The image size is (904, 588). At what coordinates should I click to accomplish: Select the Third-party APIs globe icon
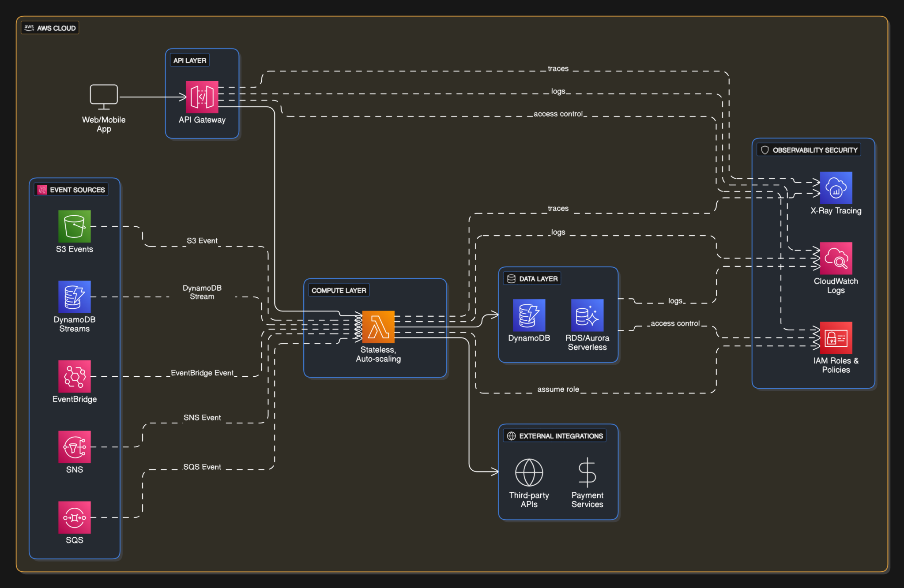[x=528, y=472]
